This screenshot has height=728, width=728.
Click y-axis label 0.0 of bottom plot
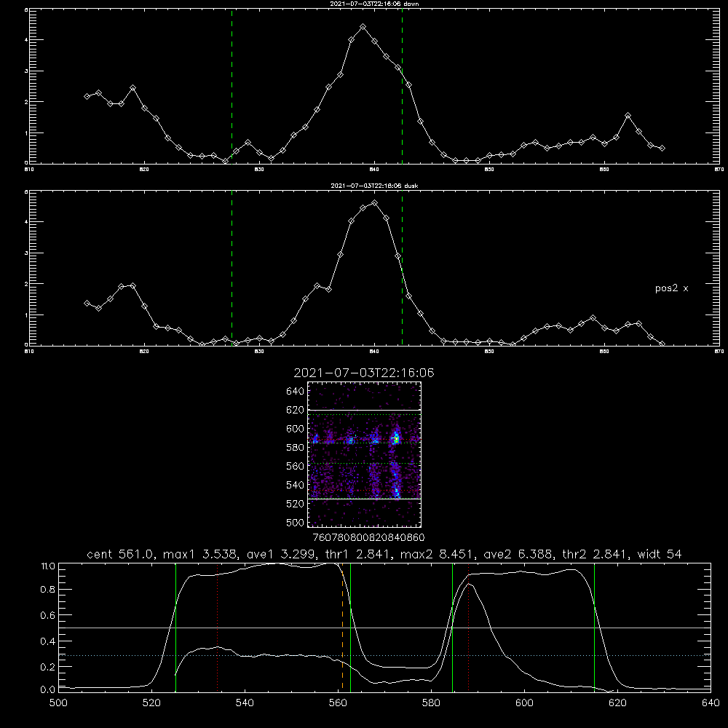(48, 690)
